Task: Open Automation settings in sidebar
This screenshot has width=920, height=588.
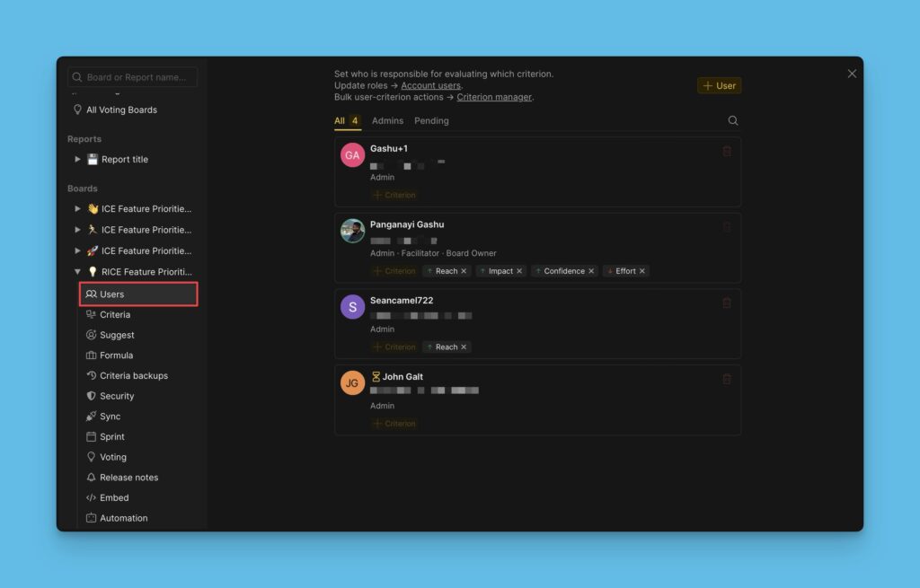Action: (123, 518)
